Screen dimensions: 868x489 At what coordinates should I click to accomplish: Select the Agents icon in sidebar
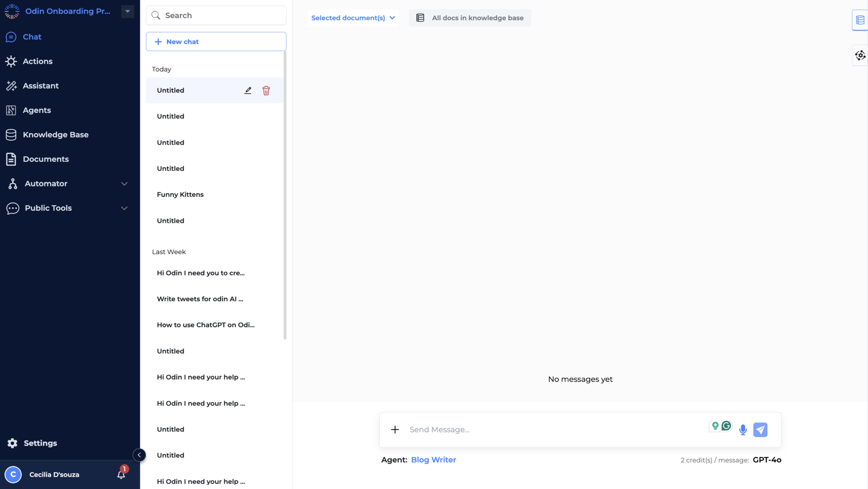pos(11,110)
